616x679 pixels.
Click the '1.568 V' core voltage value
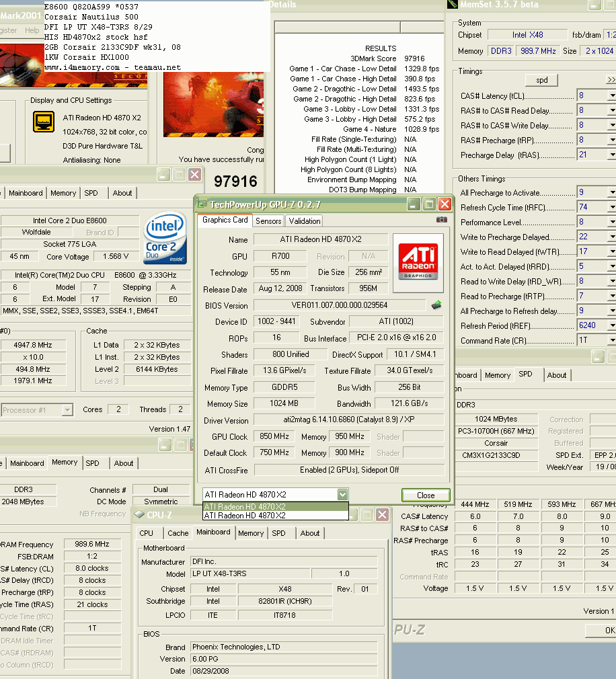116,256
